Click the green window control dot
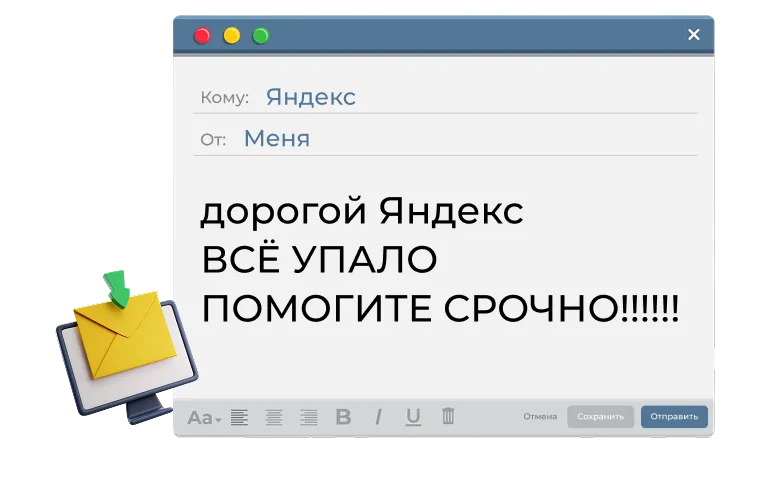The image size is (767, 502). click(260, 36)
